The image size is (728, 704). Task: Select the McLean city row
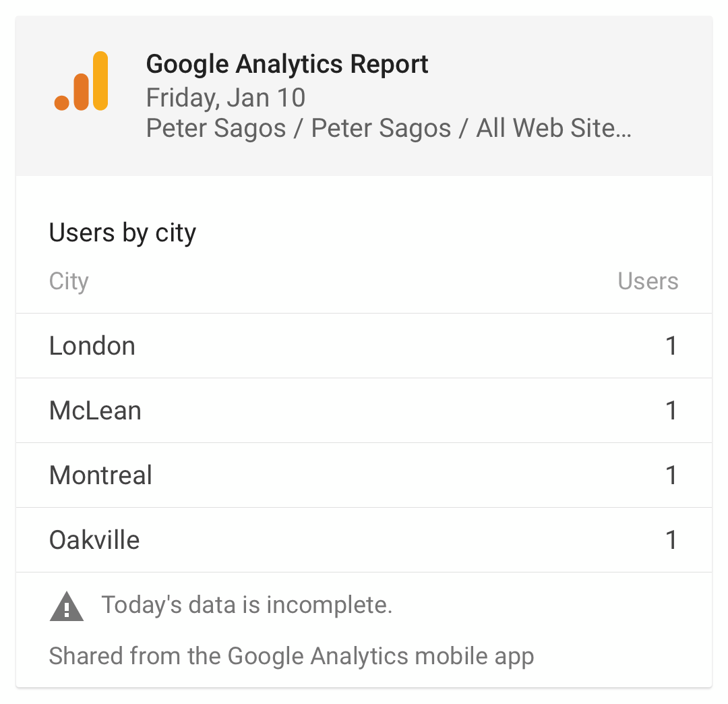pyautogui.click(x=364, y=411)
